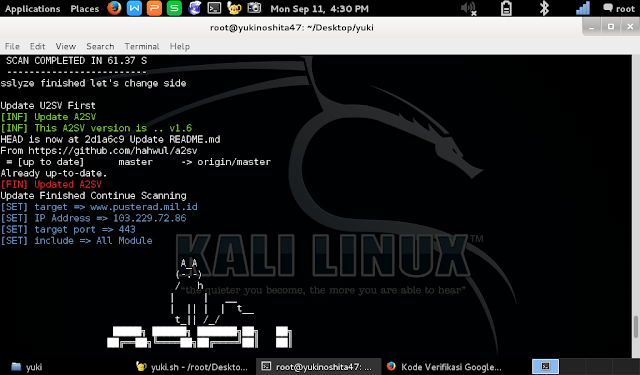
Task: Launch Firefox from the top panel
Action: (114, 8)
